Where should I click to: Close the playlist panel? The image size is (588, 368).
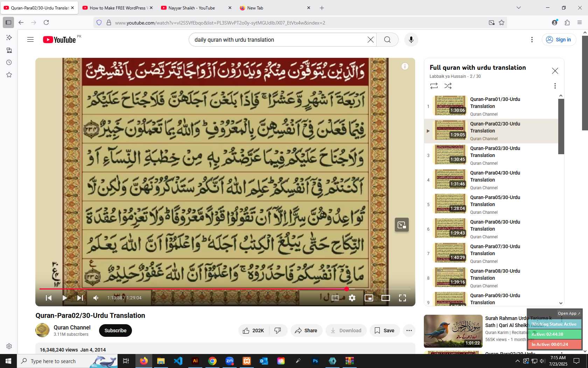click(x=555, y=71)
